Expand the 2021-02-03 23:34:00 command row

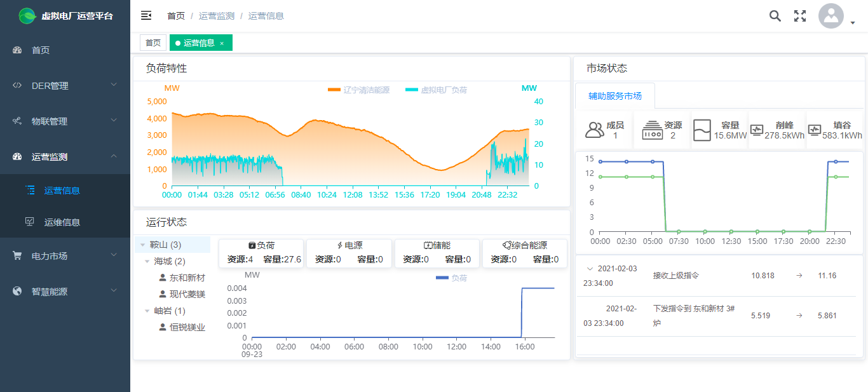pyautogui.click(x=589, y=269)
